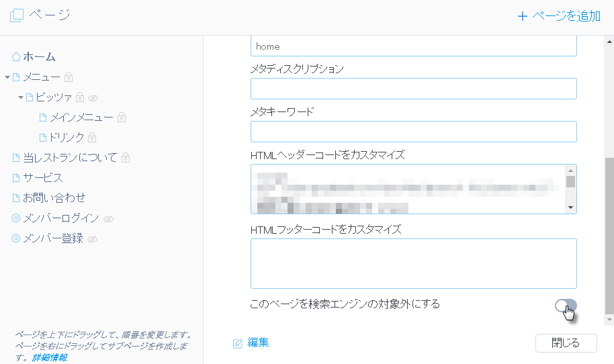Screen dimensions: 614x364
Task: Click the lock icon beside メニュー
Action: (69, 77)
